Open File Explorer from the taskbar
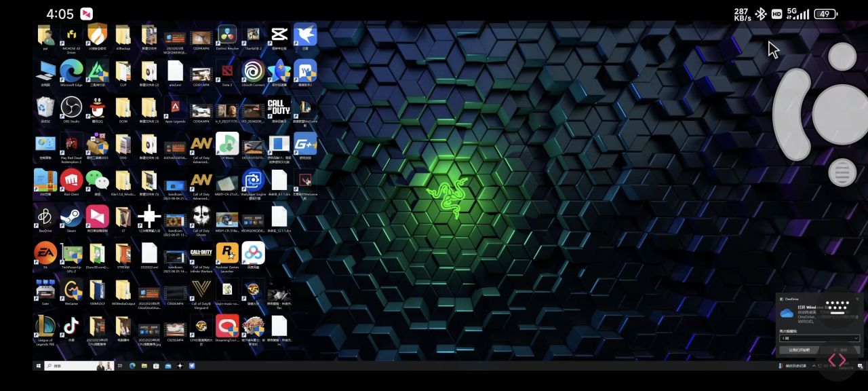 [144, 365]
